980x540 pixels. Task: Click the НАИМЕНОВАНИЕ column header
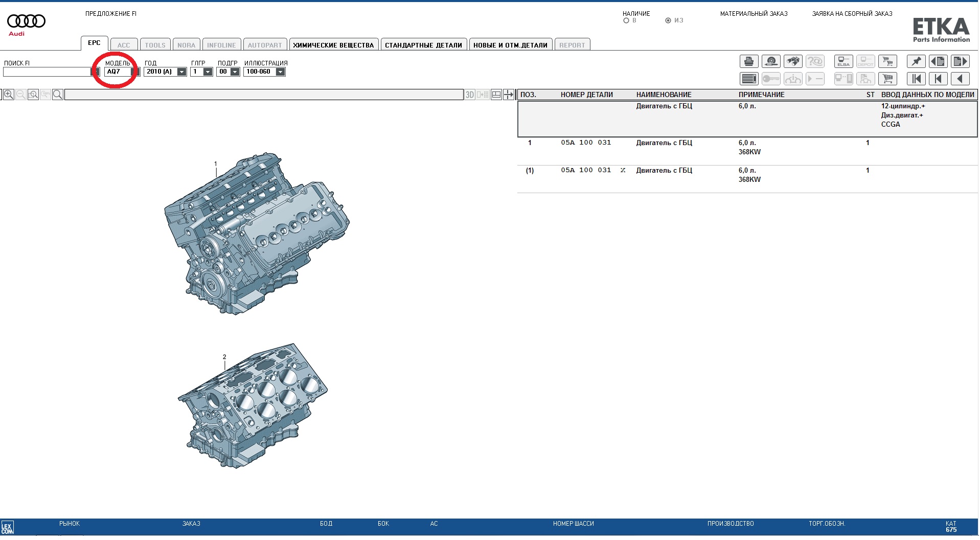[x=664, y=95]
